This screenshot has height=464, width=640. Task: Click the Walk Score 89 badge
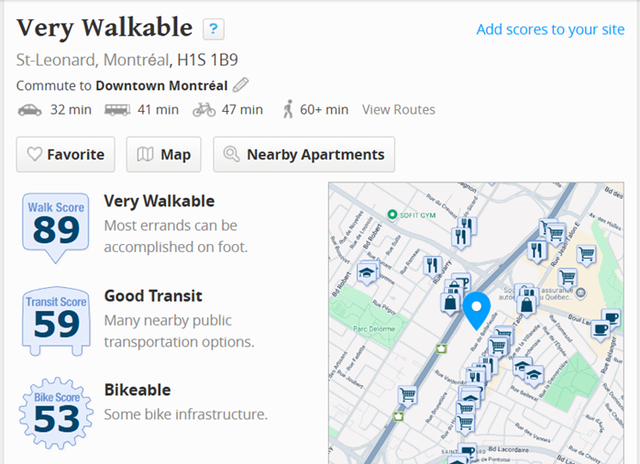click(54, 225)
